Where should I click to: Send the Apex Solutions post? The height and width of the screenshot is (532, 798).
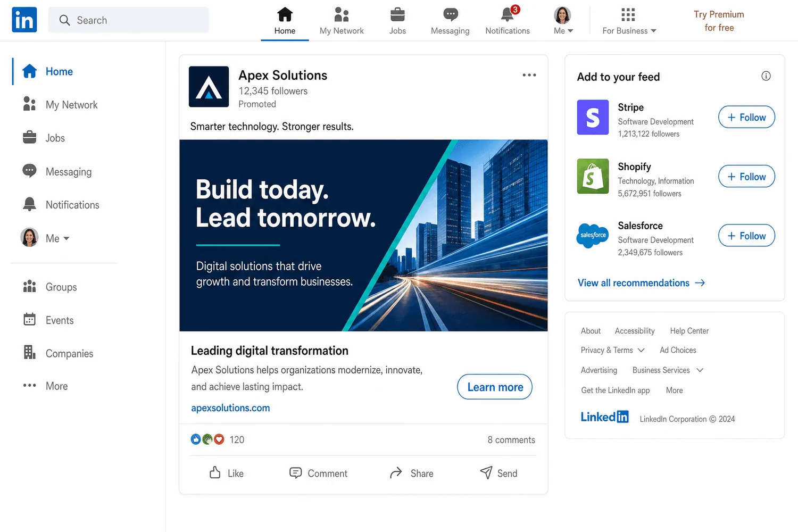coord(498,473)
